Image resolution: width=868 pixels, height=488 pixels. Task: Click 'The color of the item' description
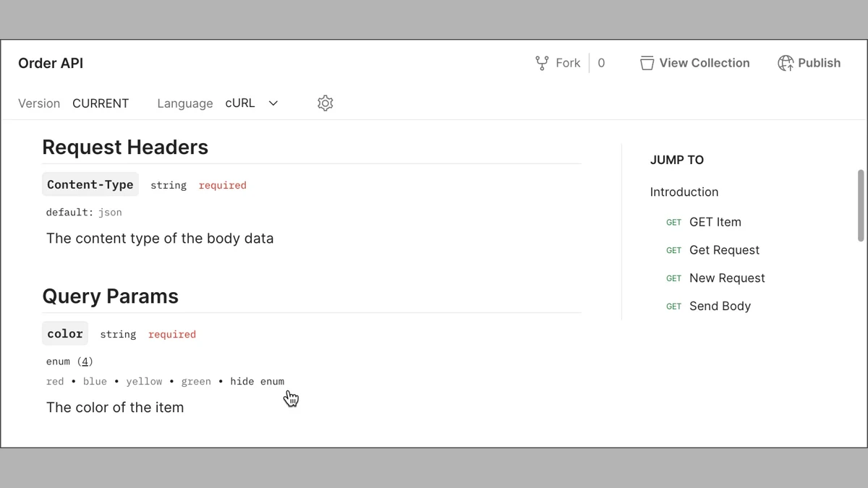(x=115, y=408)
